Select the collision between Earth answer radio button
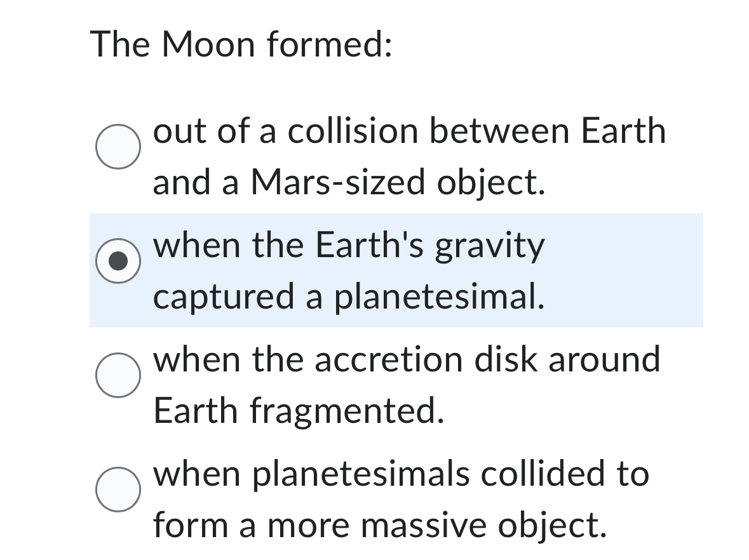 (118, 146)
